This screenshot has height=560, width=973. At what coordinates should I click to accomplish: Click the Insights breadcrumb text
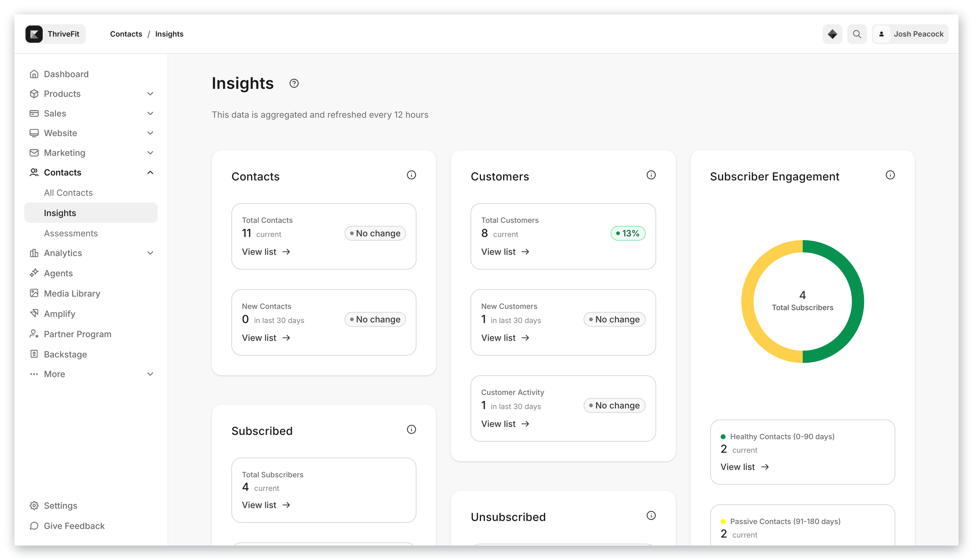(169, 34)
